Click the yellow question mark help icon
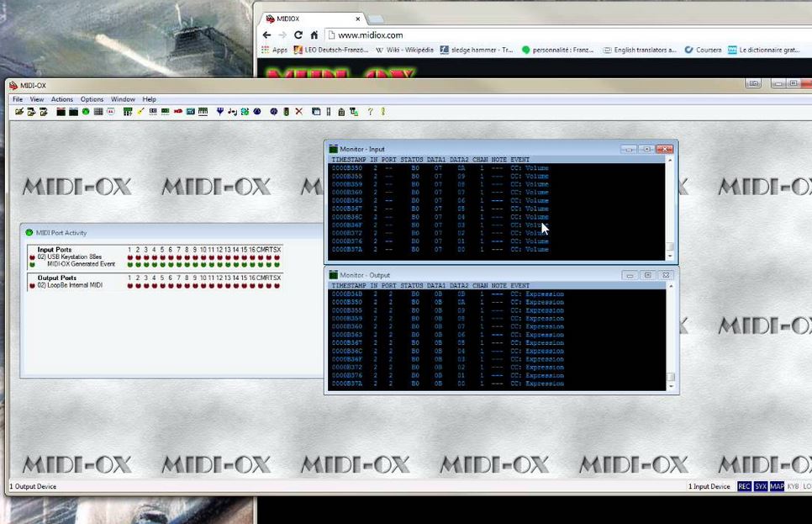 pyautogui.click(x=370, y=111)
